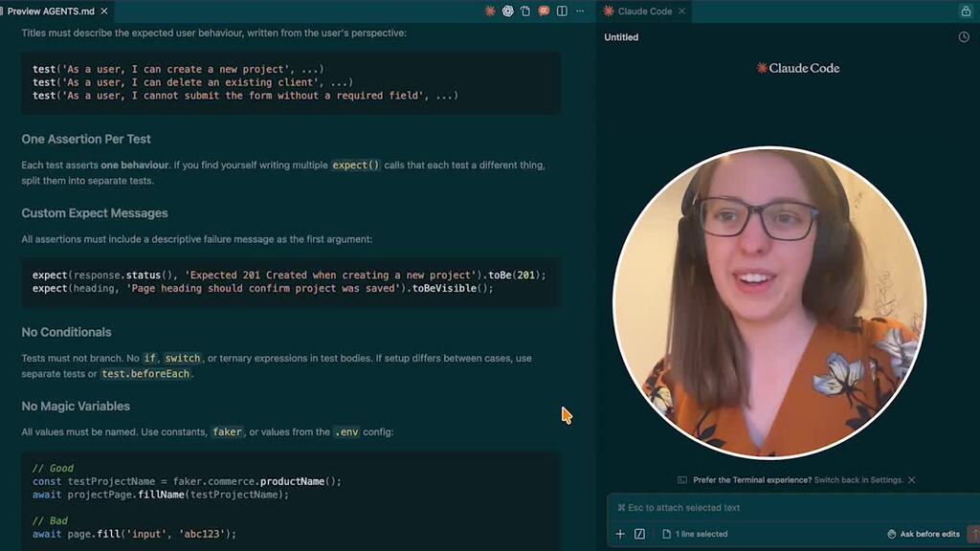Viewport: 980px width, 551px height.
Task: Run Claude Code via the starburst toolbar icon
Action: tap(490, 10)
